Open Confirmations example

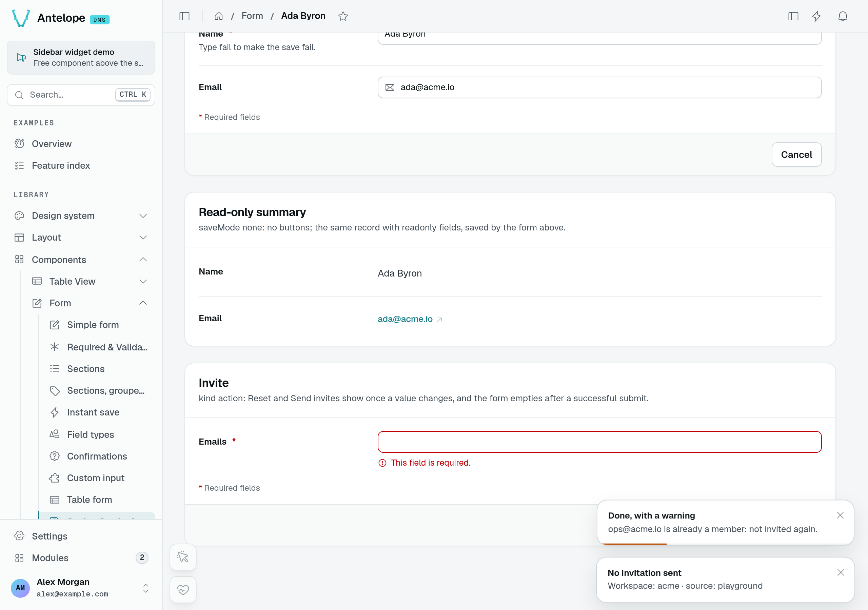click(x=98, y=456)
